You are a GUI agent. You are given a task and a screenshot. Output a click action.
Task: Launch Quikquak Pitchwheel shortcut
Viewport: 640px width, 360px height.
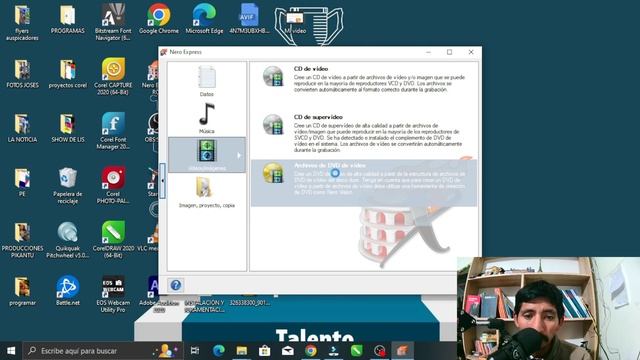[x=68, y=240]
